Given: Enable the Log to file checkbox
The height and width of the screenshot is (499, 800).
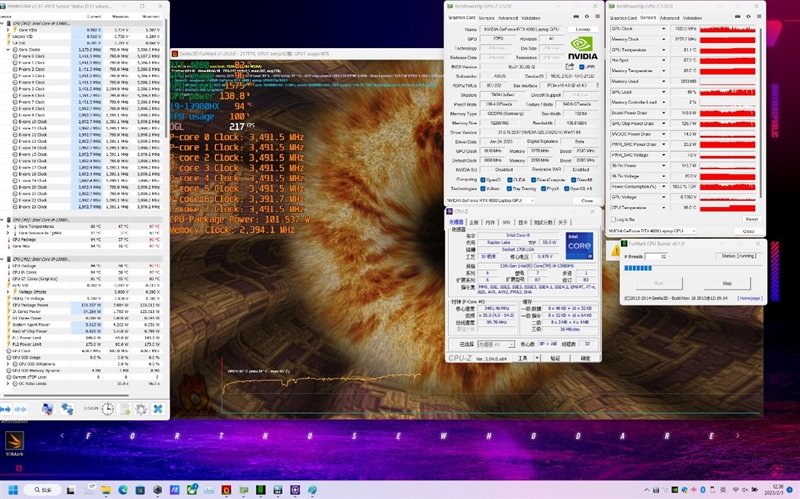Looking at the screenshot, I should pos(612,218).
